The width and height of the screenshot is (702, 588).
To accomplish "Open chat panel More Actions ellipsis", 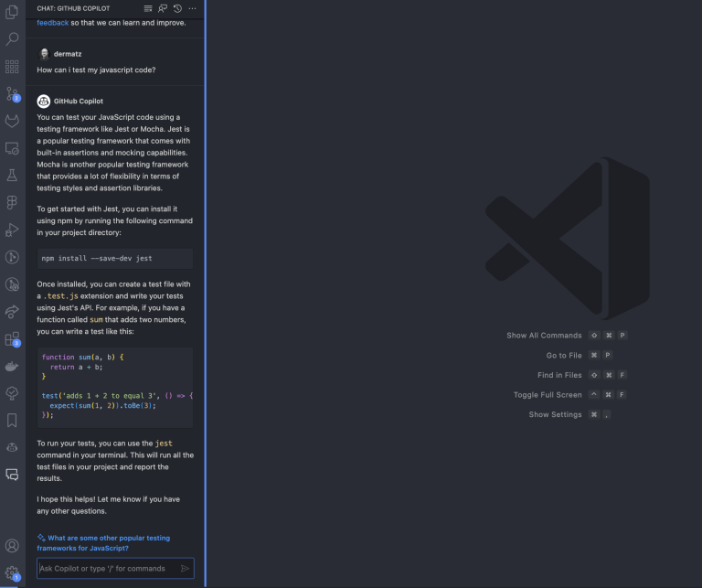I will (191, 8).
